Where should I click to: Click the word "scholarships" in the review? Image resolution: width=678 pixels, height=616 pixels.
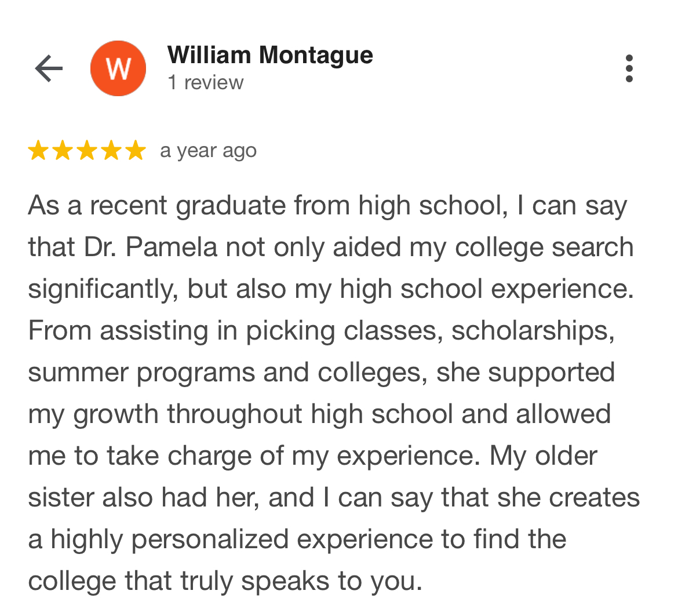click(x=533, y=331)
